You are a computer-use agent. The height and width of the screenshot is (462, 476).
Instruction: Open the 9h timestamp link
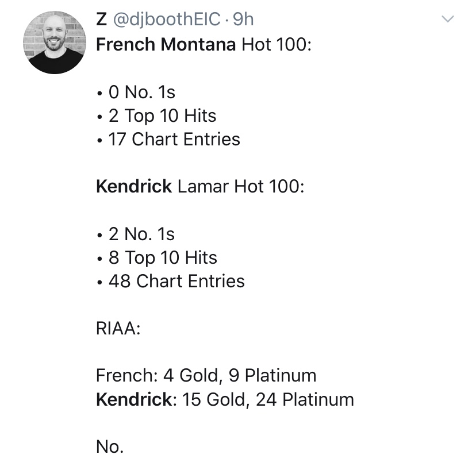(x=243, y=19)
